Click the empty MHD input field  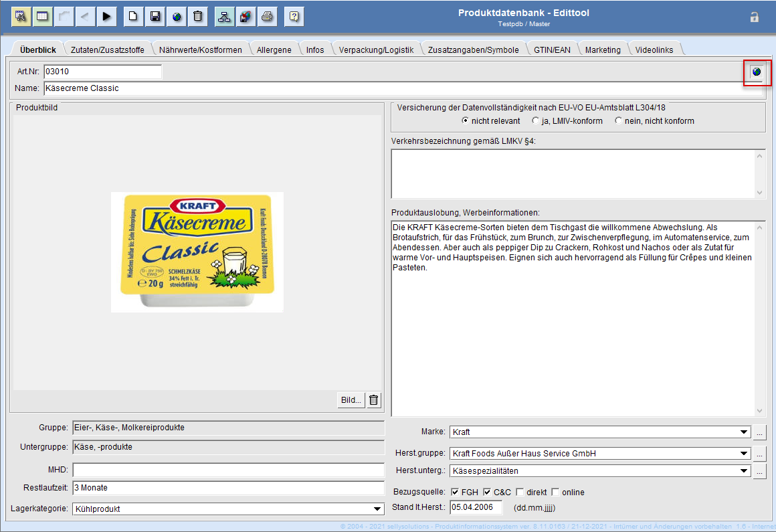tap(229, 470)
